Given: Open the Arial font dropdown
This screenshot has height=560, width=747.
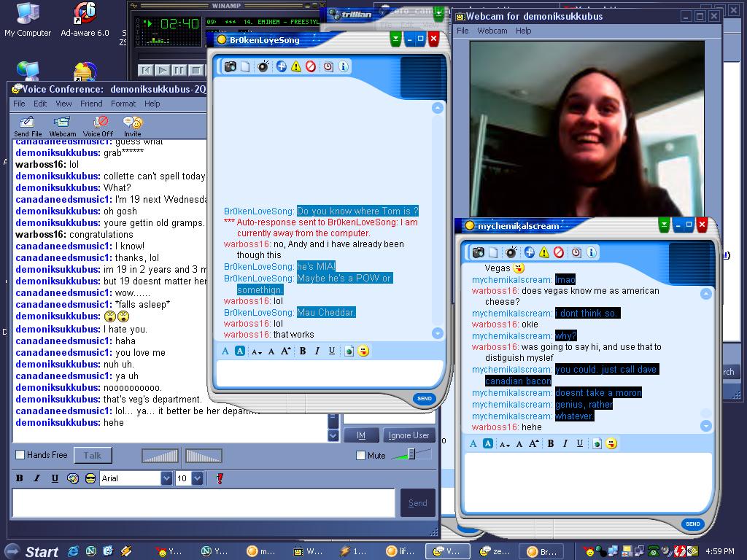Looking at the screenshot, I should [166, 478].
